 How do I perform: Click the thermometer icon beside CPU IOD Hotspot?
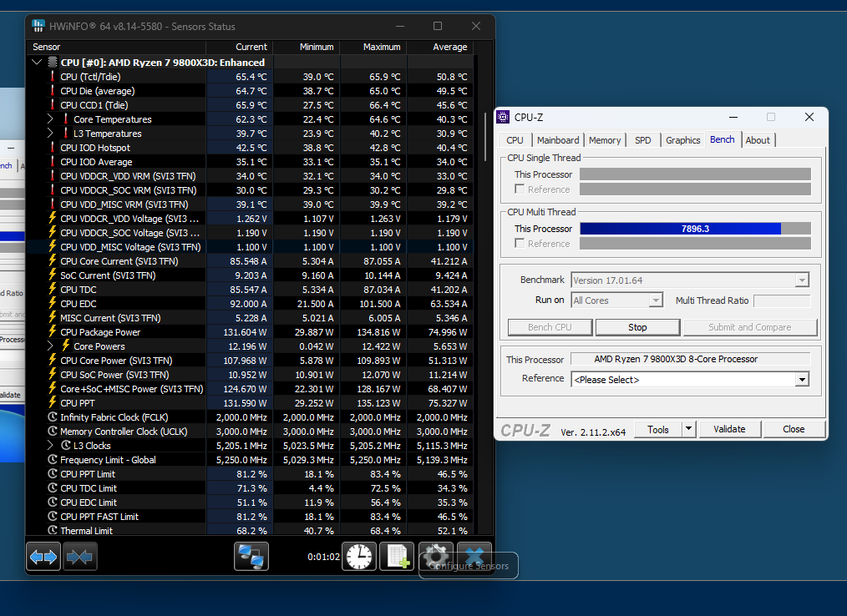coord(53,147)
